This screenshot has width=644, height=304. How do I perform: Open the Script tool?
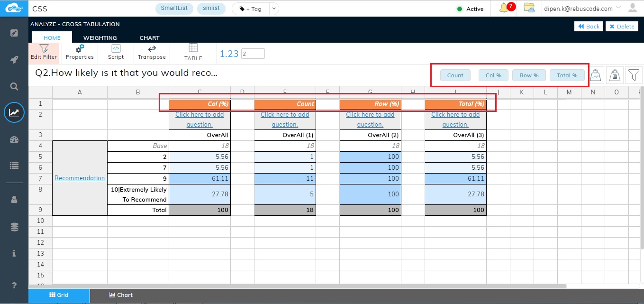(116, 52)
